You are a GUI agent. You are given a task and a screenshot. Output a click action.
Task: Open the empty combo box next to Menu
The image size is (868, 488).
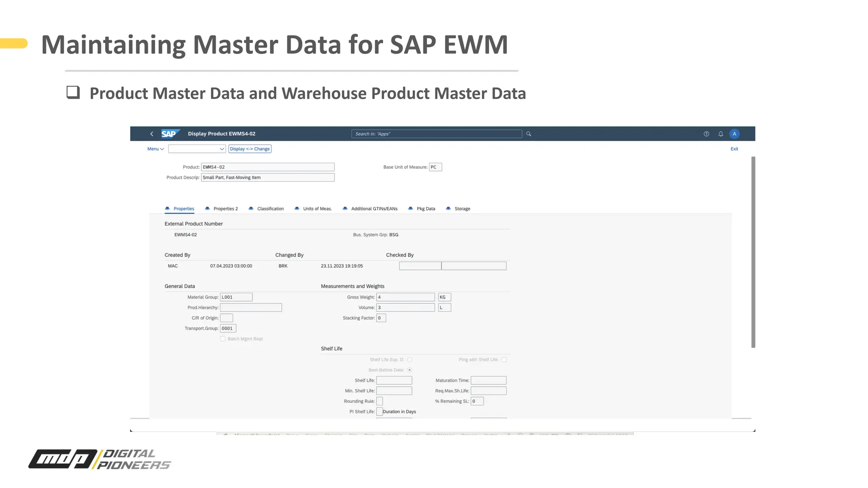(197, 149)
